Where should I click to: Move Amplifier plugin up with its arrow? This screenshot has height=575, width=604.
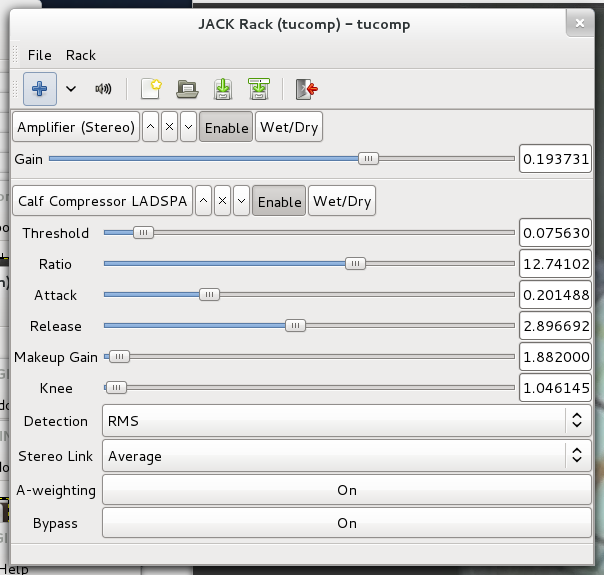click(151, 127)
